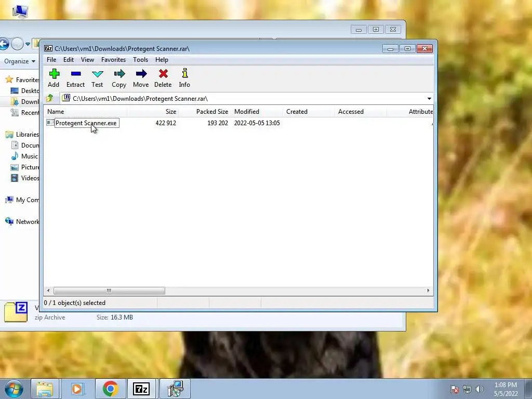Open the Help menu

[x=162, y=60]
